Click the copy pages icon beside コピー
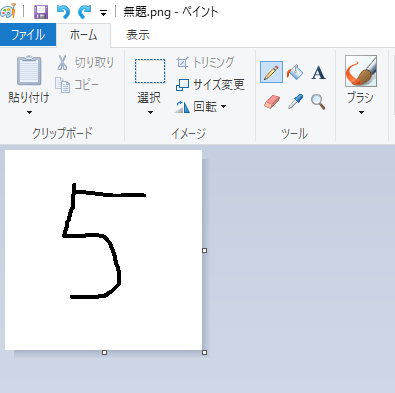 63,85
